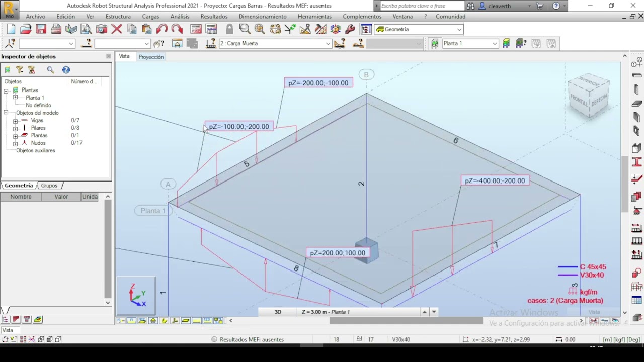
Task: Undo the last action with the red arrow
Action: coord(162,29)
